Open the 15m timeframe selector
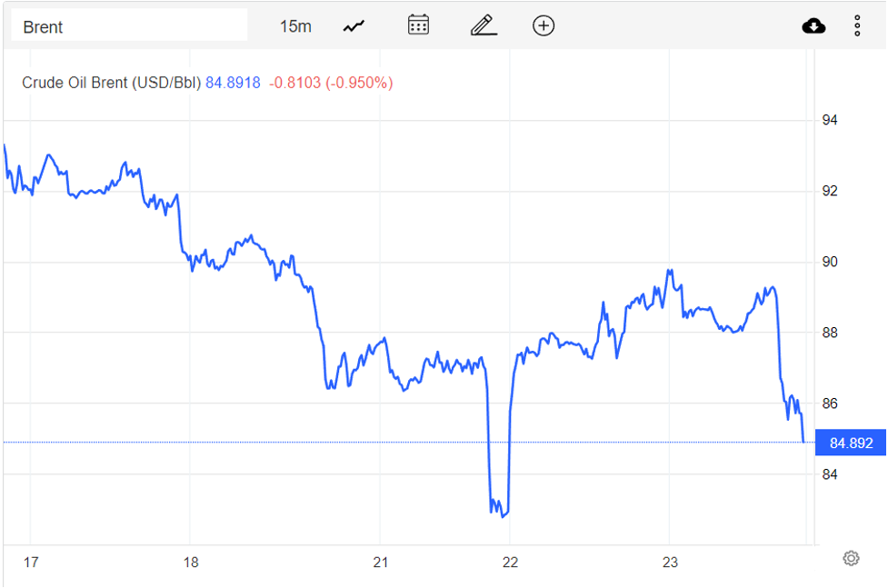 click(295, 25)
